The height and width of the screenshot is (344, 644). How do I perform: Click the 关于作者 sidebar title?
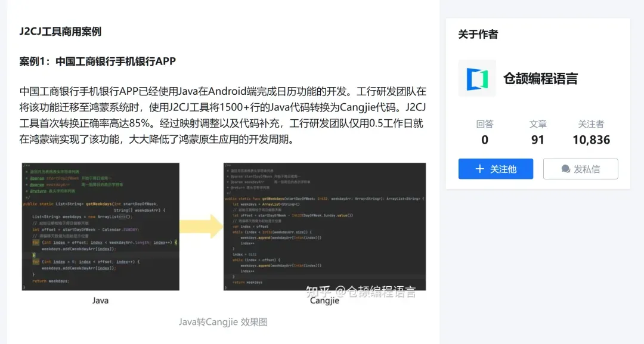pos(478,35)
